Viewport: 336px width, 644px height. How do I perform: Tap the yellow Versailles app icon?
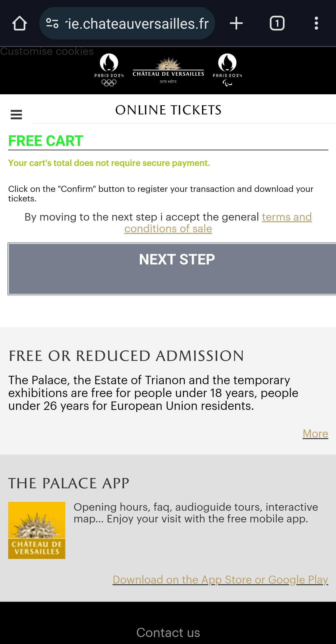tap(37, 530)
